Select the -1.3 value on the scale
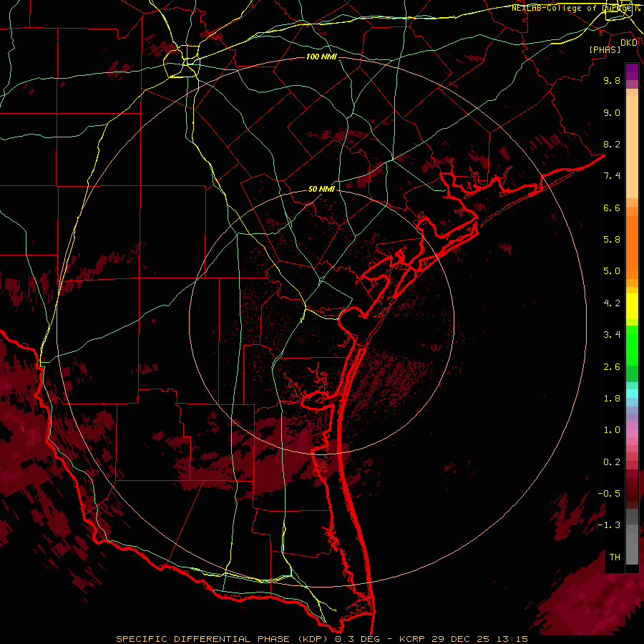The height and width of the screenshot is (644, 644). (x=609, y=525)
